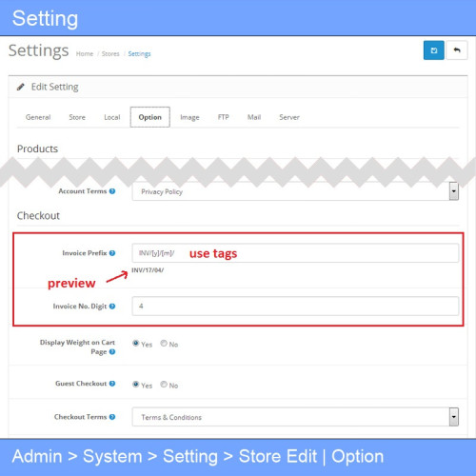
Task: Open the Account Terms Privacy Policy dropdown
Action: [295, 191]
